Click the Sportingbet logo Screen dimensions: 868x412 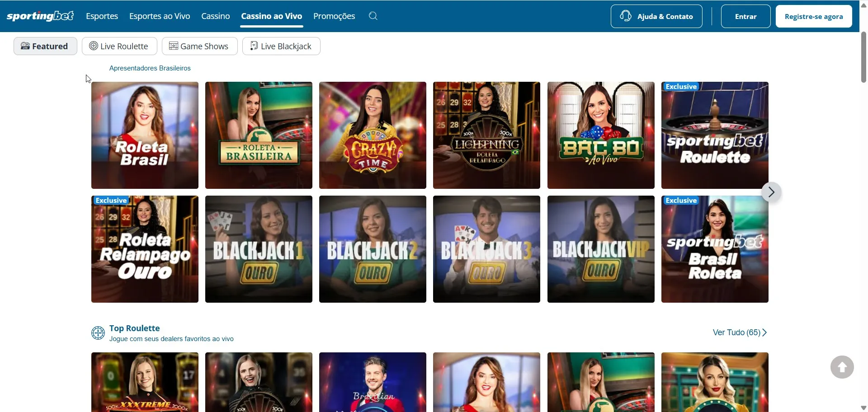(40, 16)
